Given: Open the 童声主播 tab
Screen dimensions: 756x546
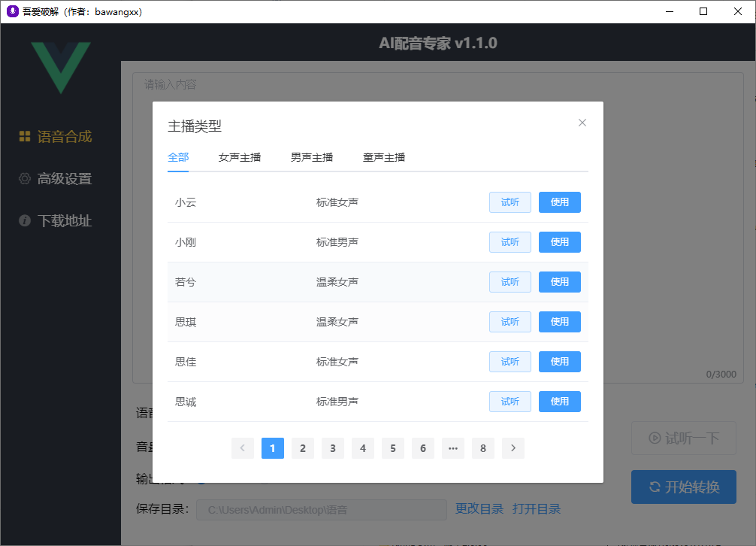Looking at the screenshot, I should (384, 157).
